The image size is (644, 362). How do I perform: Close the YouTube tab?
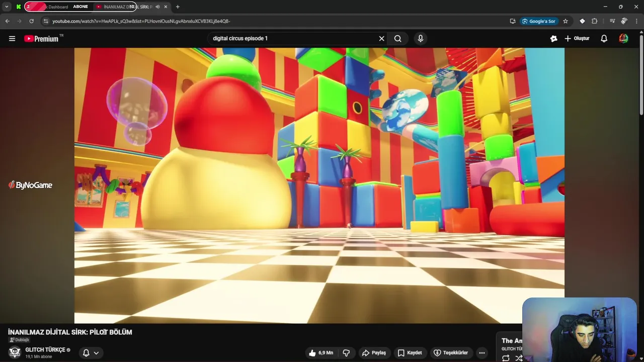(166, 7)
